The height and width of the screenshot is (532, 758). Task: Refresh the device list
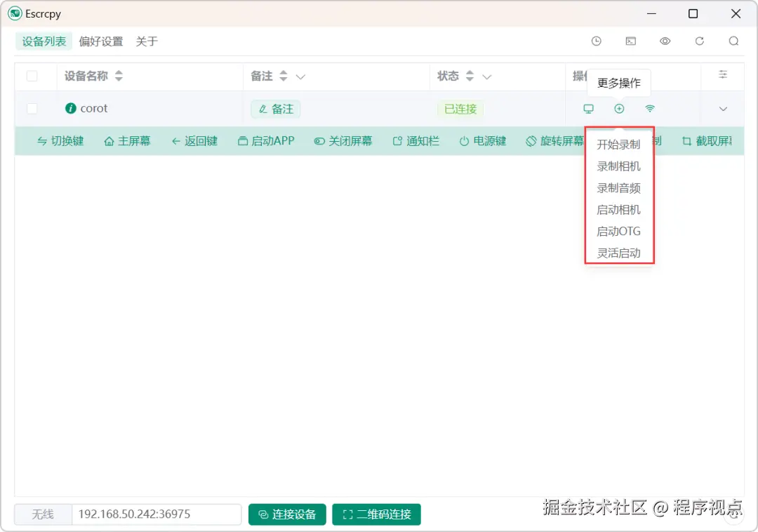pyautogui.click(x=699, y=41)
